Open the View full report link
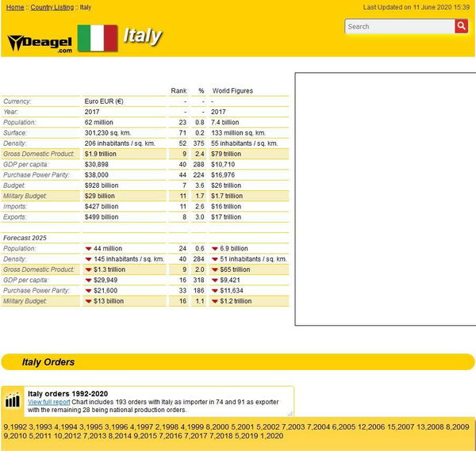476x451 pixels. coord(48,402)
